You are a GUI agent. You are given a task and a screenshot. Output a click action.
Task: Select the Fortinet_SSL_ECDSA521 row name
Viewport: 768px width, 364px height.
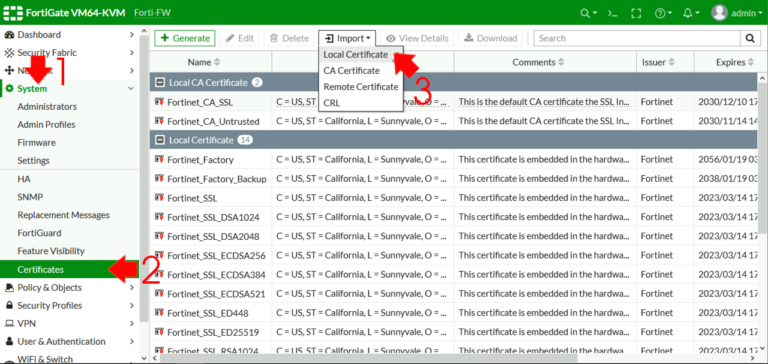pyautogui.click(x=216, y=294)
